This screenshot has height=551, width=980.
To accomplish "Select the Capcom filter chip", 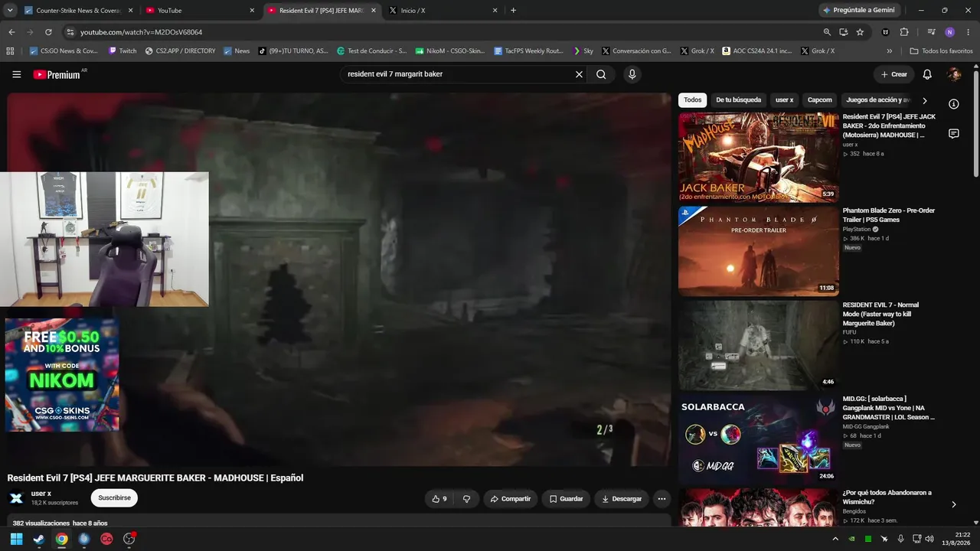I will pos(820,100).
